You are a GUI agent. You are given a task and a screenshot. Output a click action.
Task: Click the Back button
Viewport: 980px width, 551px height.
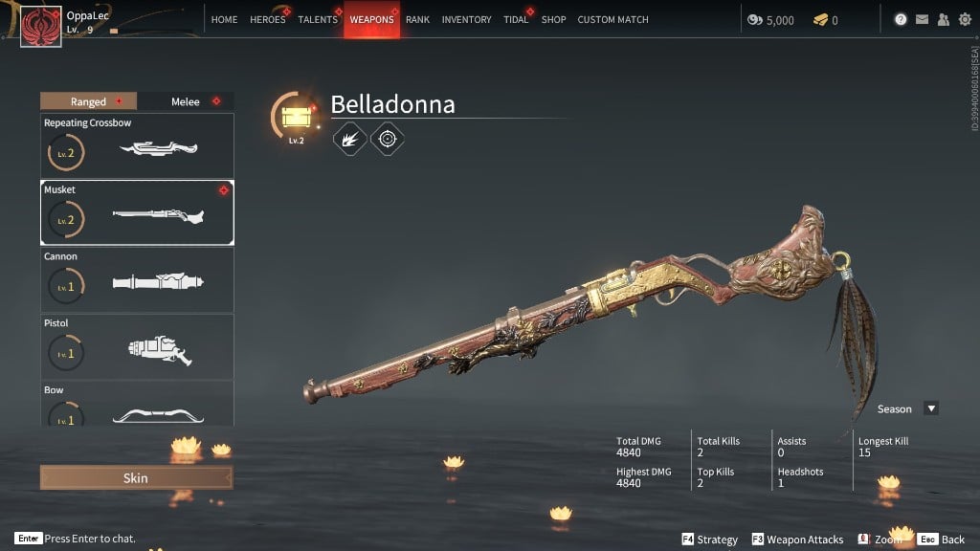942,540
